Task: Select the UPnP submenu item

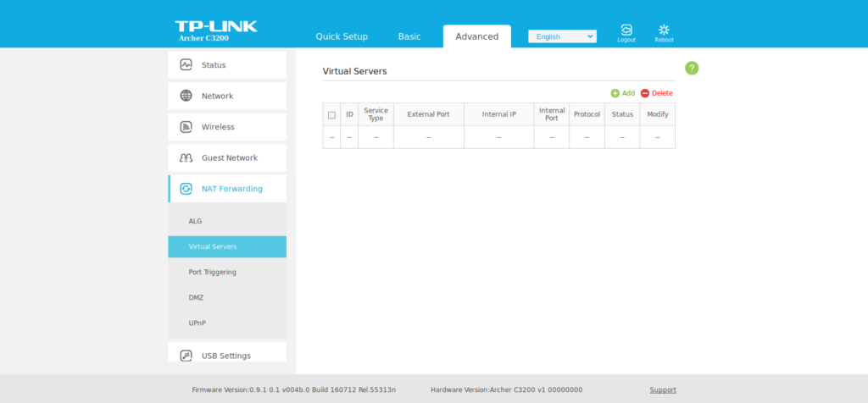Action: (197, 323)
